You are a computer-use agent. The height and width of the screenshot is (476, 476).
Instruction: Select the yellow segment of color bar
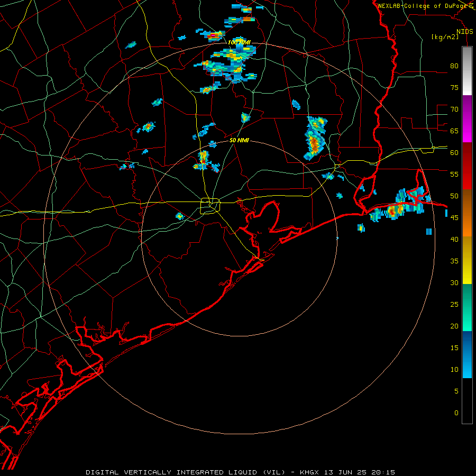pyautogui.click(x=467, y=260)
